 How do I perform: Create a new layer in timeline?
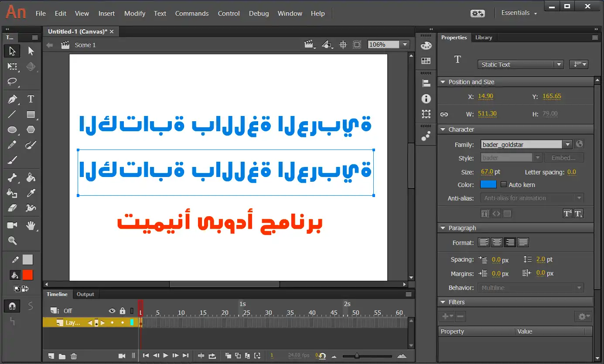coord(51,356)
